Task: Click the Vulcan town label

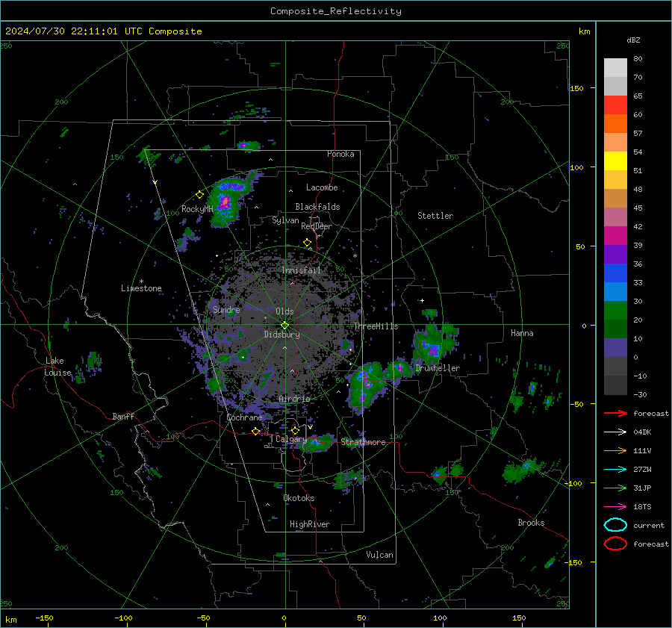Action: (380, 555)
